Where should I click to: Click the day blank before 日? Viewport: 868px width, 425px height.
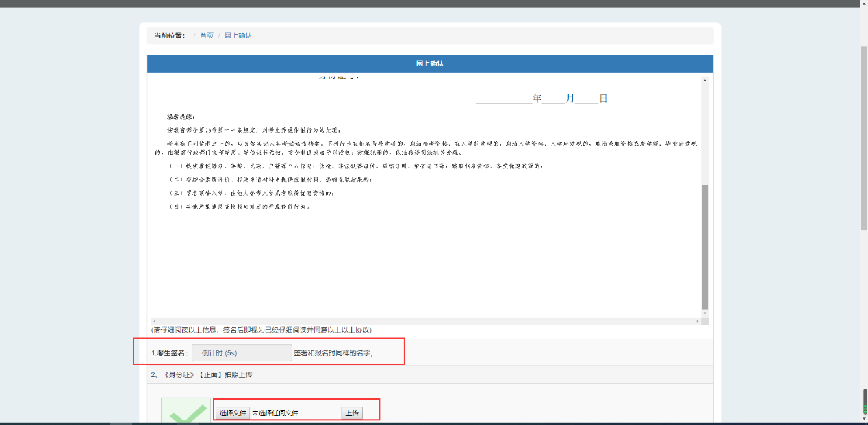[587, 99]
